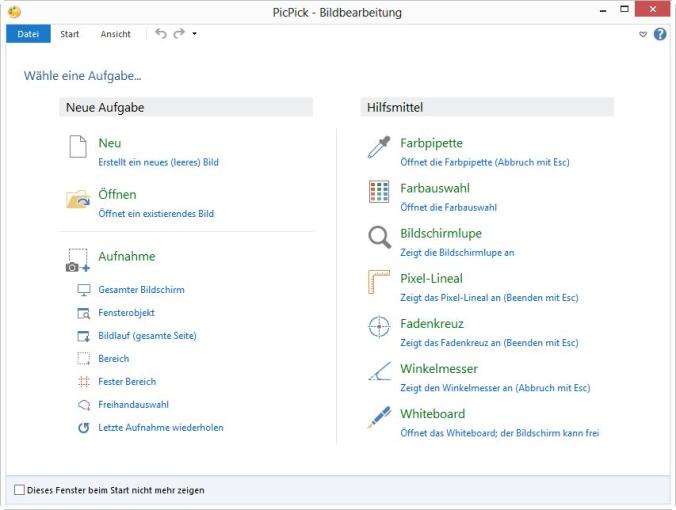Click the Farbpipette eyedropper icon
Viewport: 676px width, 510px height.
click(x=379, y=147)
